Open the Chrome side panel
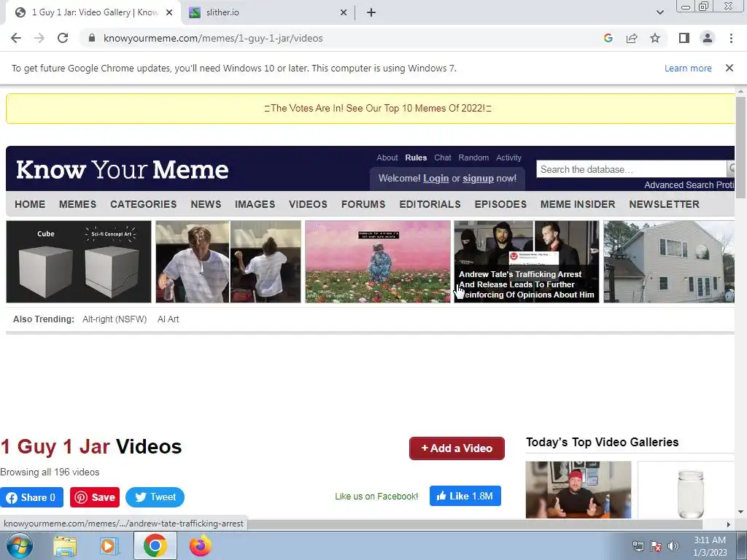This screenshot has width=747, height=560. 684,38
